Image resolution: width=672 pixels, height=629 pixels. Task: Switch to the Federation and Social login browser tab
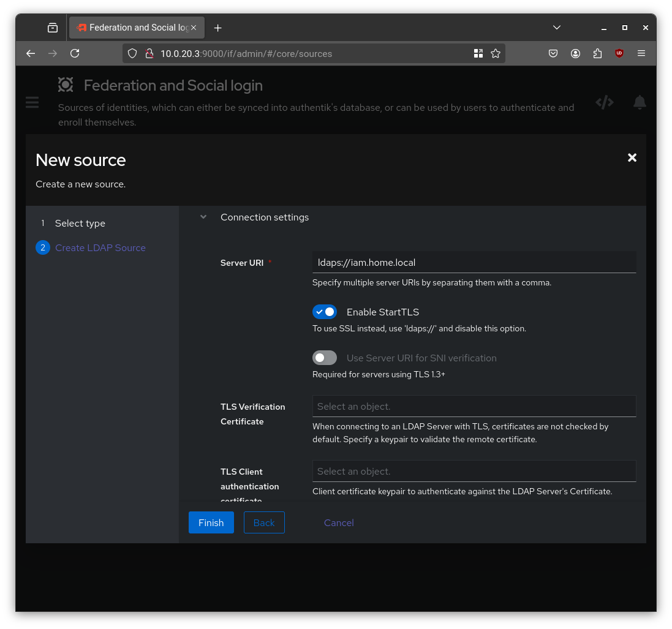(137, 28)
